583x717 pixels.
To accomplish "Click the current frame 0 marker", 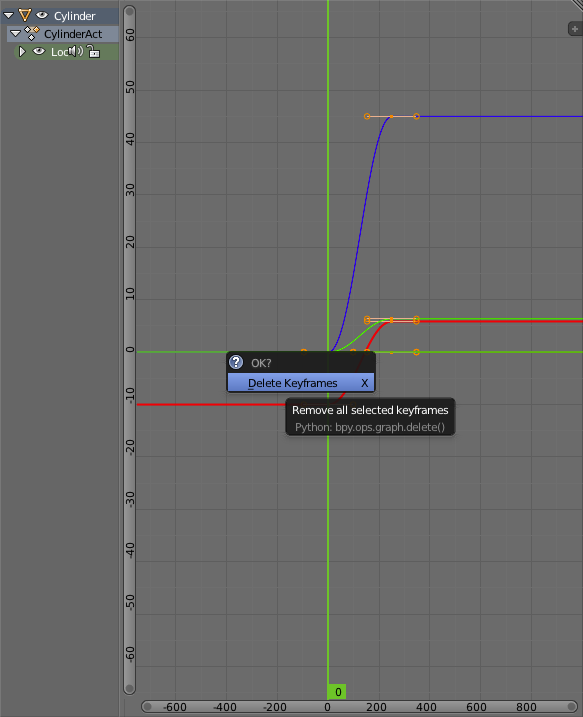I will pyautogui.click(x=337, y=691).
